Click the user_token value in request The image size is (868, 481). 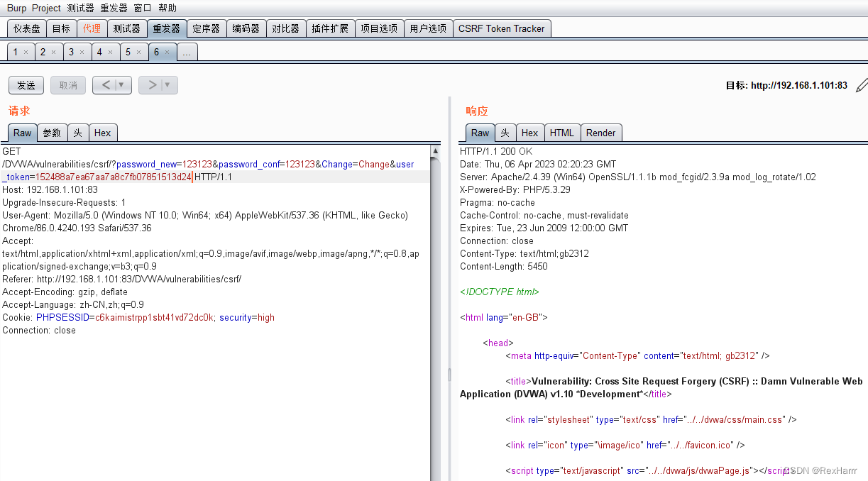point(114,177)
